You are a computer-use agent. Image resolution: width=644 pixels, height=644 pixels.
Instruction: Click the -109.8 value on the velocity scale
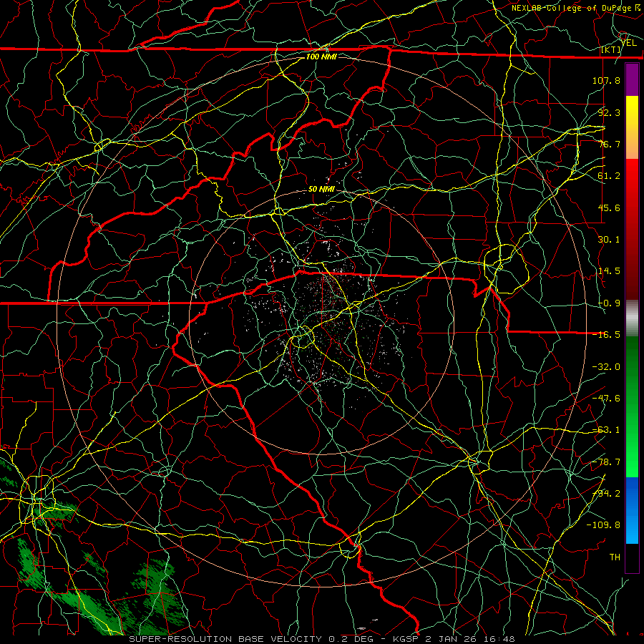pyautogui.click(x=603, y=525)
